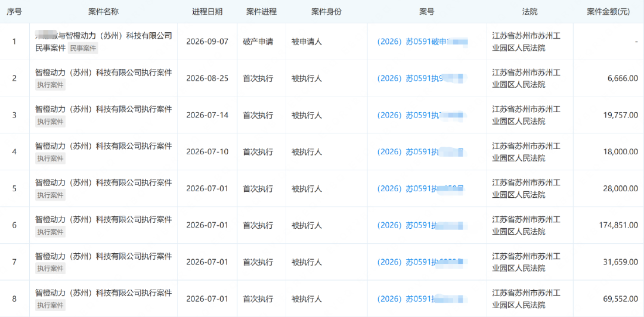Click the 案件名称 column header

[104, 11]
